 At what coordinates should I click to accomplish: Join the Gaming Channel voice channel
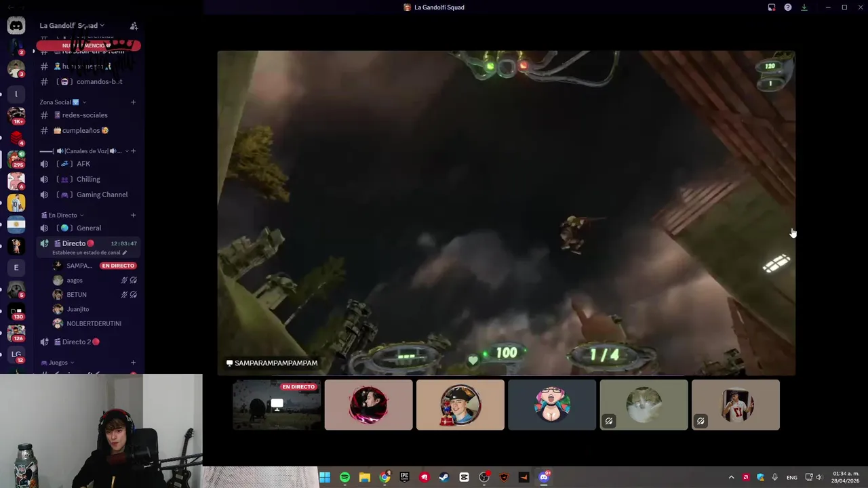pyautogui.click(x=88, y=195)
